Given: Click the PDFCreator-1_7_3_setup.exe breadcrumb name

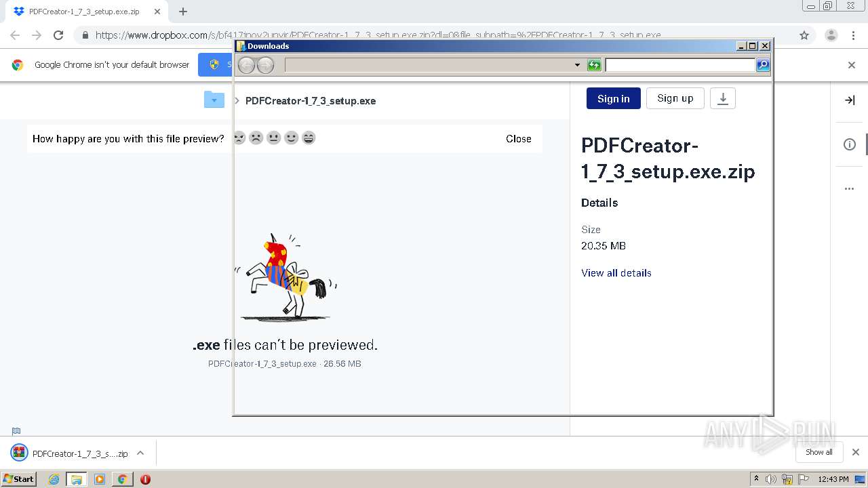Looking at the screenshot, I should [311, 101].
